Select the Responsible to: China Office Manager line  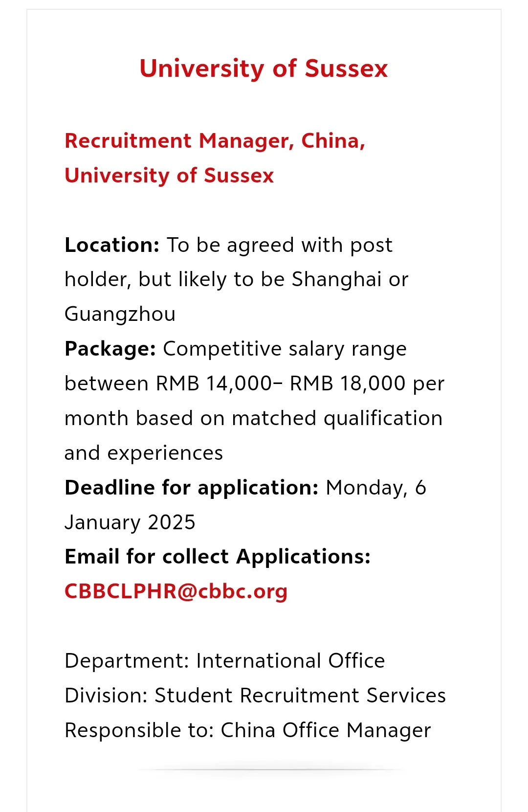point(248,730)
